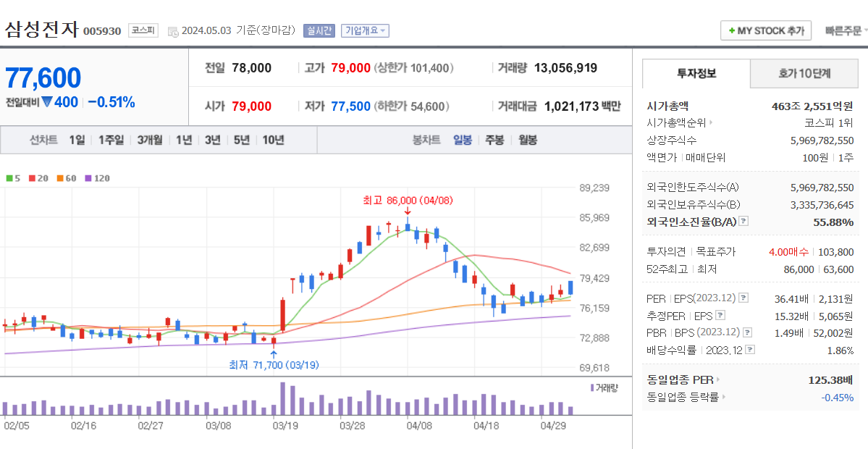This screenshot has width=868, height=449.
Task: Click the 03/19 date label on chart axis
Action: [x=286, y=427]
